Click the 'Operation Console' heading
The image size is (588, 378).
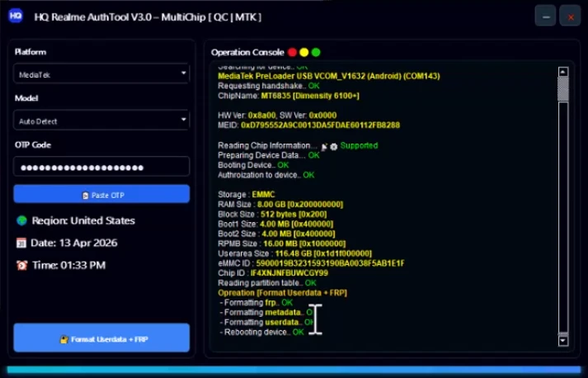[247, 52]
